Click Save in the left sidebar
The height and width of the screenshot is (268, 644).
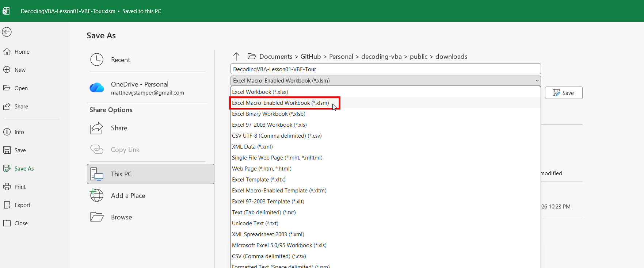tap(15, 150)
